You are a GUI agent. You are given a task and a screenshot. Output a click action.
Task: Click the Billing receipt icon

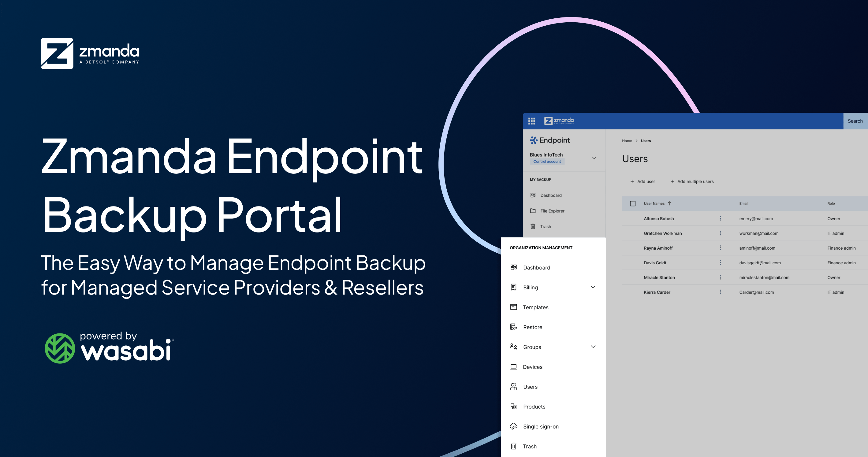(x=513, y=287)
